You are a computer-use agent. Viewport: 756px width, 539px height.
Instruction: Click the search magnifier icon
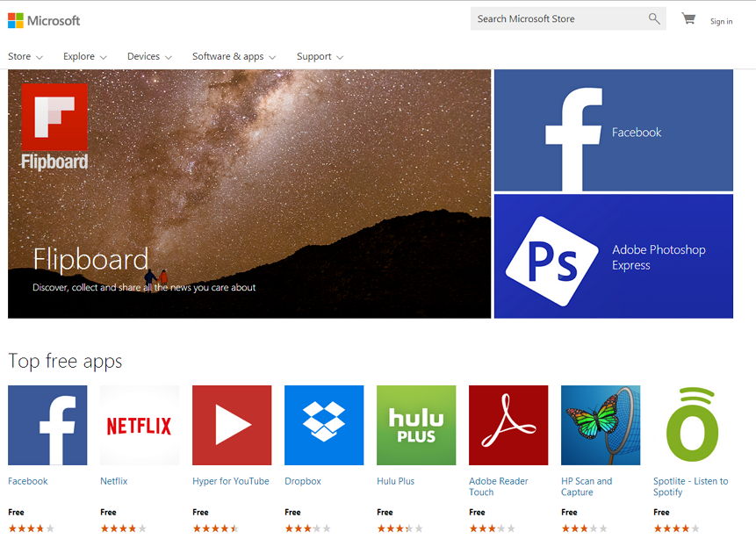(654, 18)
